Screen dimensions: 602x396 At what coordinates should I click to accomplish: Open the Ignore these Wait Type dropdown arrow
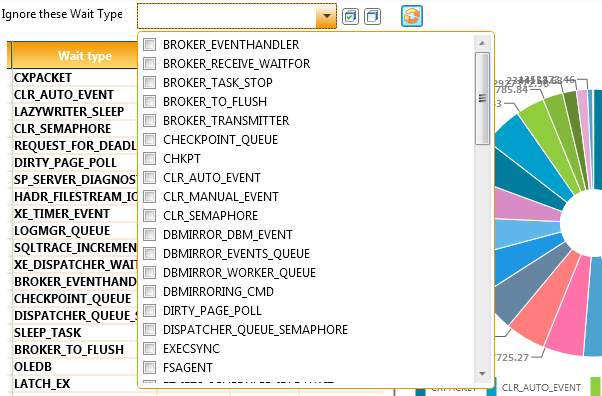coord(326,16)
